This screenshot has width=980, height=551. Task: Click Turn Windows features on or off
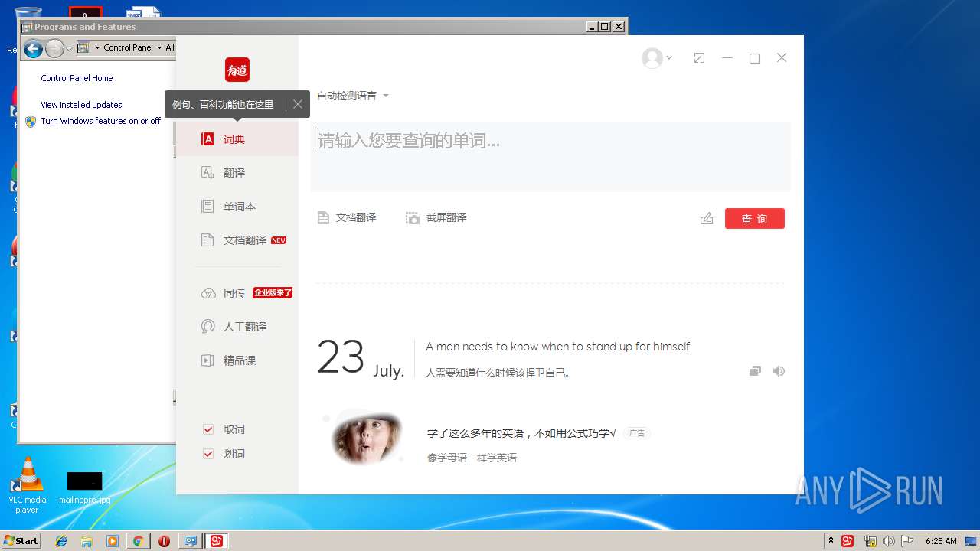(x=101, y=121)
